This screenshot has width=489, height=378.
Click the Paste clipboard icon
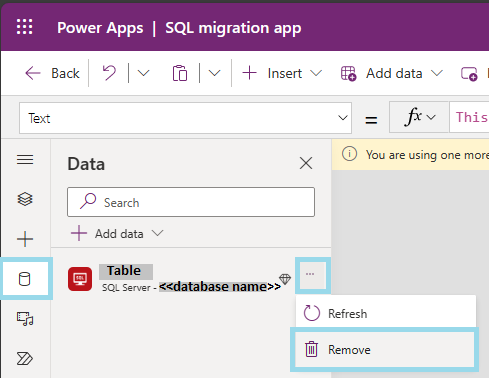(x=180, y=73)
